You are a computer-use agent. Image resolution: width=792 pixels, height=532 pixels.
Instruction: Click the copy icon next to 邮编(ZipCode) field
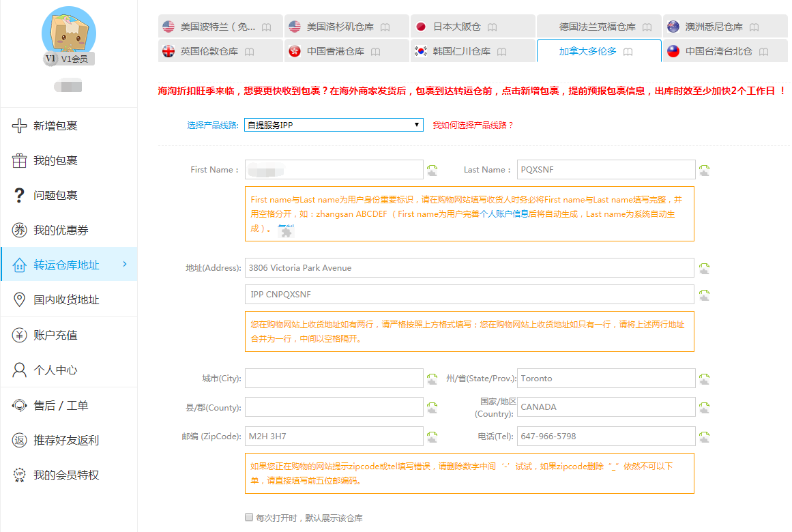pos(432,437)
